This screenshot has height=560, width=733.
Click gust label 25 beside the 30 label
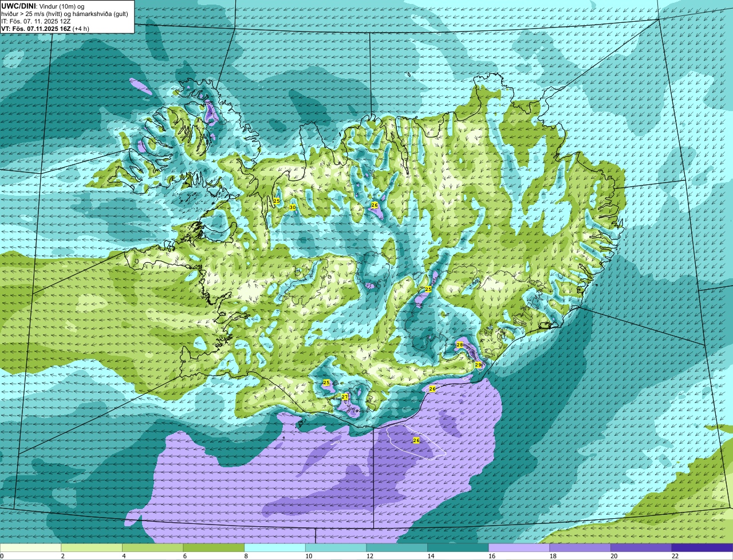(x=277, y=201)
